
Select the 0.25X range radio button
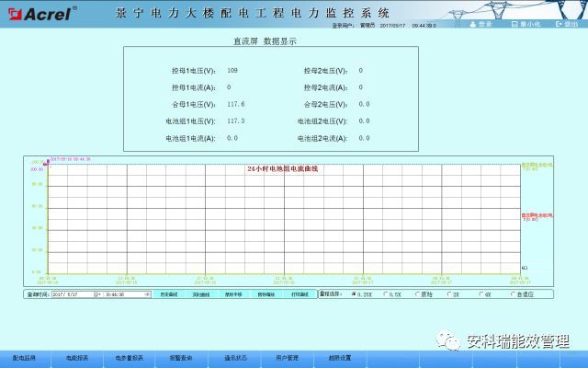(x=355, y=294)
